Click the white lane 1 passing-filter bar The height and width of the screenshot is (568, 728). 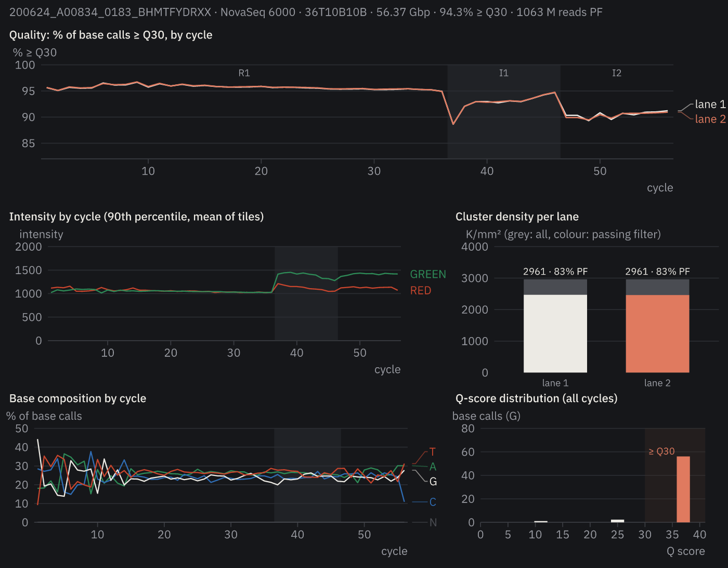click(x=555, y=333)
